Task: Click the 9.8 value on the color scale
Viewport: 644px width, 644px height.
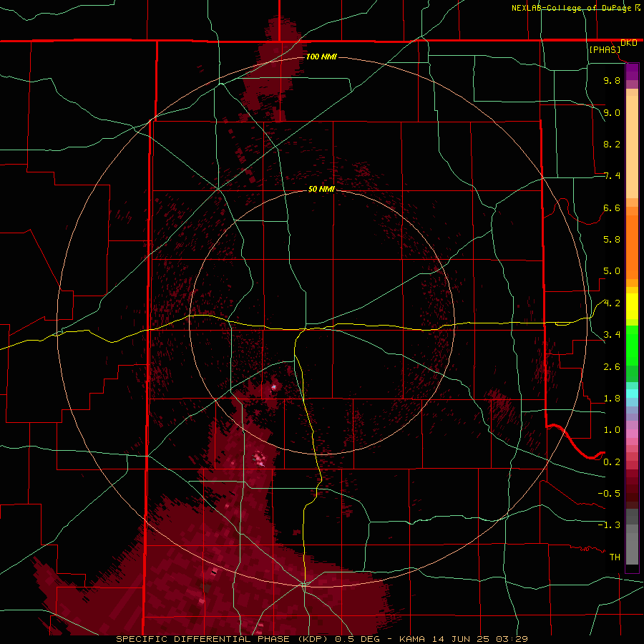Action: (x=612, y=80)
